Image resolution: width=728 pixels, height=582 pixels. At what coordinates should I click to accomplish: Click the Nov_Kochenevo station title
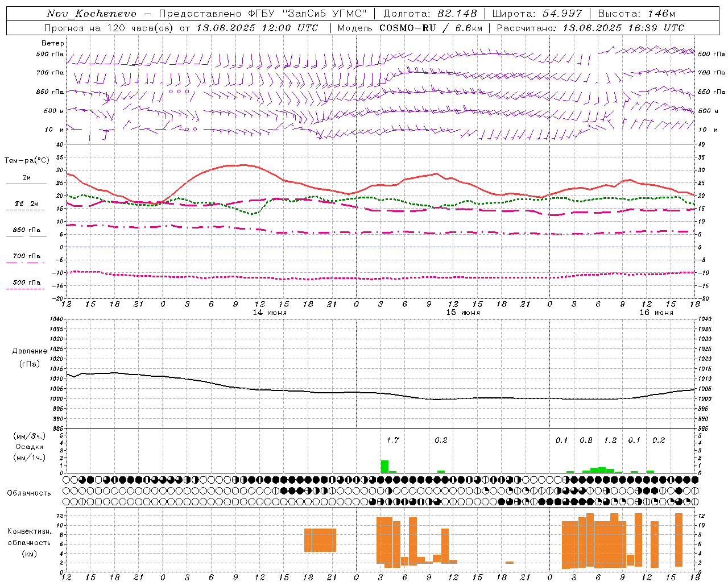click(91, 14)
